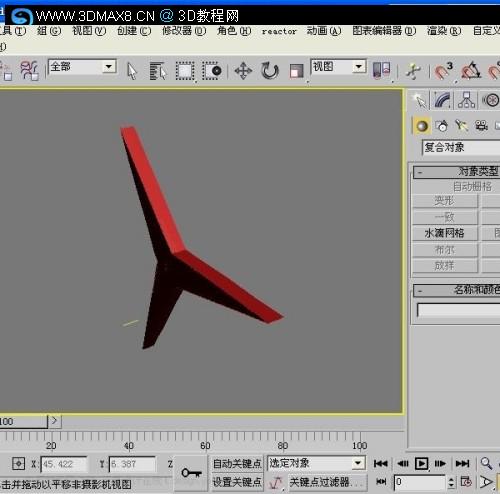This screenshot has height=494, width=500.
Task: Switch to the Modify panel tab
Action: point(443,101)
